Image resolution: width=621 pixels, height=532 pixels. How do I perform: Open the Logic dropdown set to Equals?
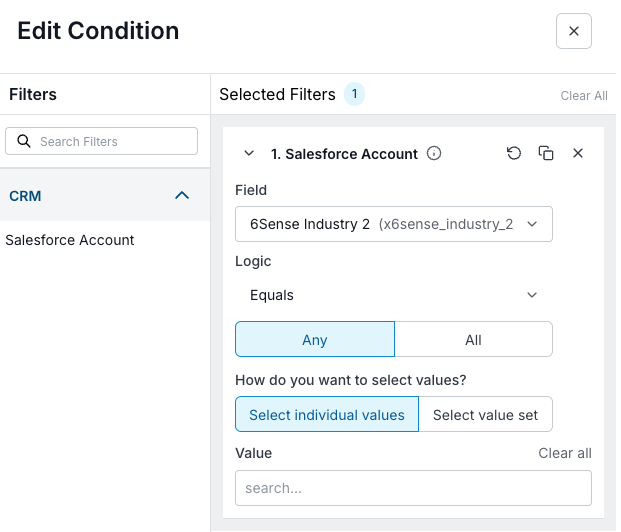(x=394, y=295)
